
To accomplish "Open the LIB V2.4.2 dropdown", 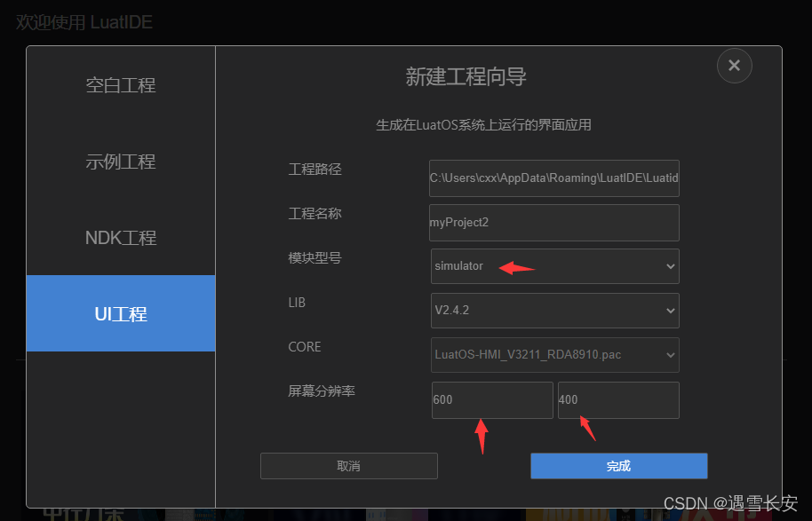I will coord(554,311).
